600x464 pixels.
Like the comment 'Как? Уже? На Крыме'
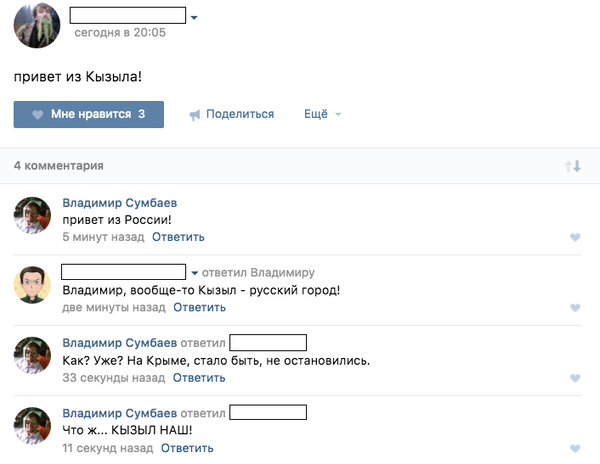click(x=575, y=378)
